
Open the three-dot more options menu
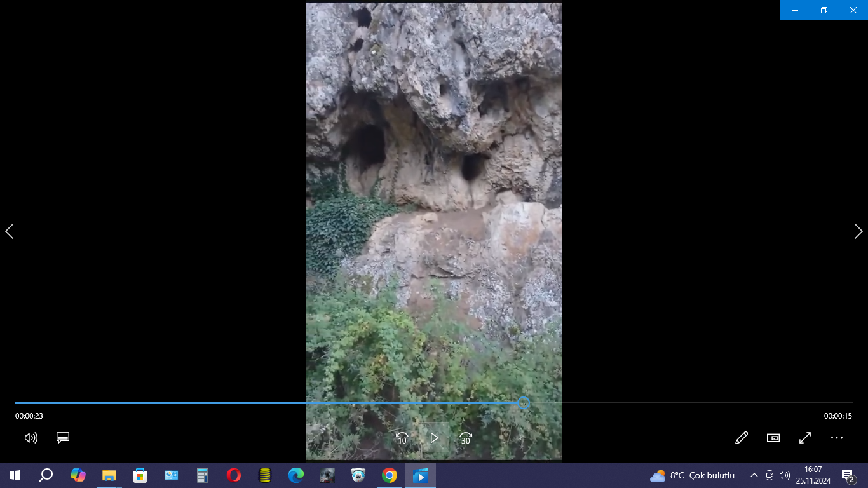[836, 438]
